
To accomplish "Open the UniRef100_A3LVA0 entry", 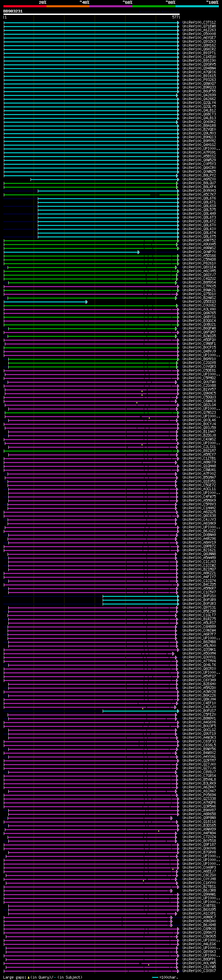I will tap(199, 309).
